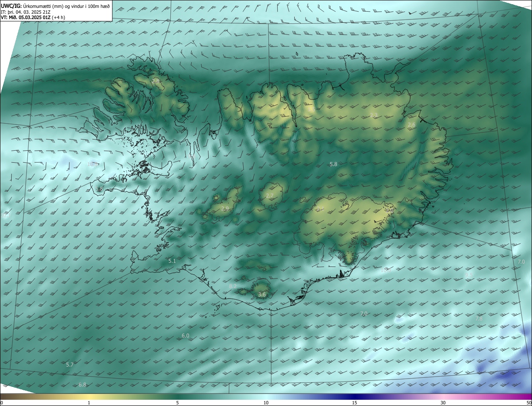Click the 5.8 value label
The height and width of the screenshot is (406, 532).
pos(333,164)
